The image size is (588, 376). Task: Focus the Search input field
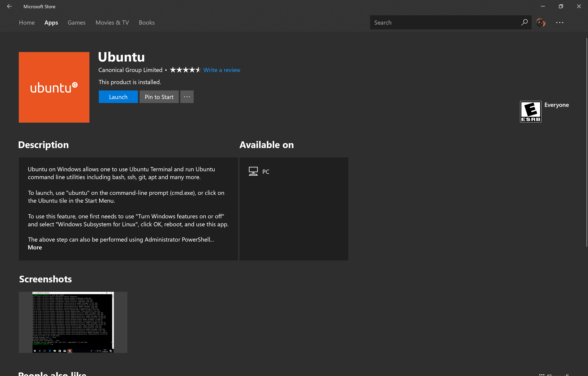445,23
